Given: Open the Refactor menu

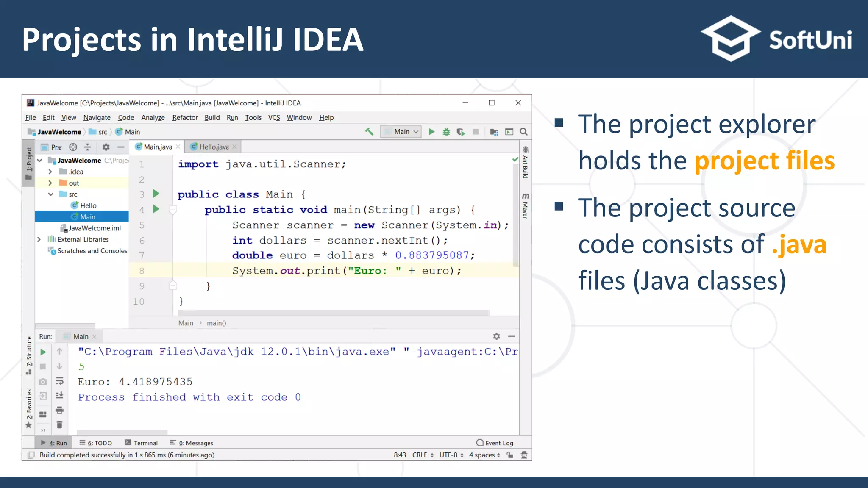Looking at the screenshot, I should pos(185,117).
